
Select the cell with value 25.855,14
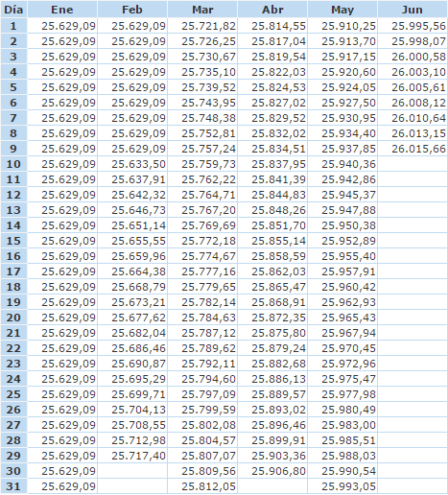(x=272, y=241)
